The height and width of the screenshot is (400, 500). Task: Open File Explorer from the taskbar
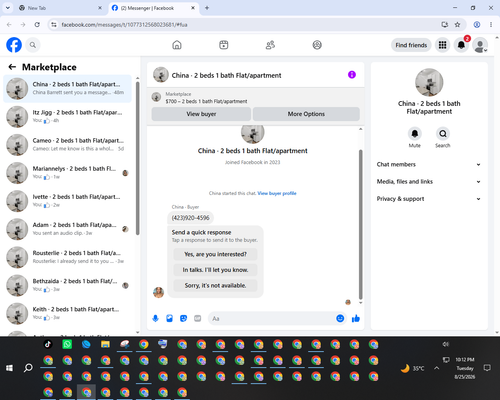tap(105, 344)
